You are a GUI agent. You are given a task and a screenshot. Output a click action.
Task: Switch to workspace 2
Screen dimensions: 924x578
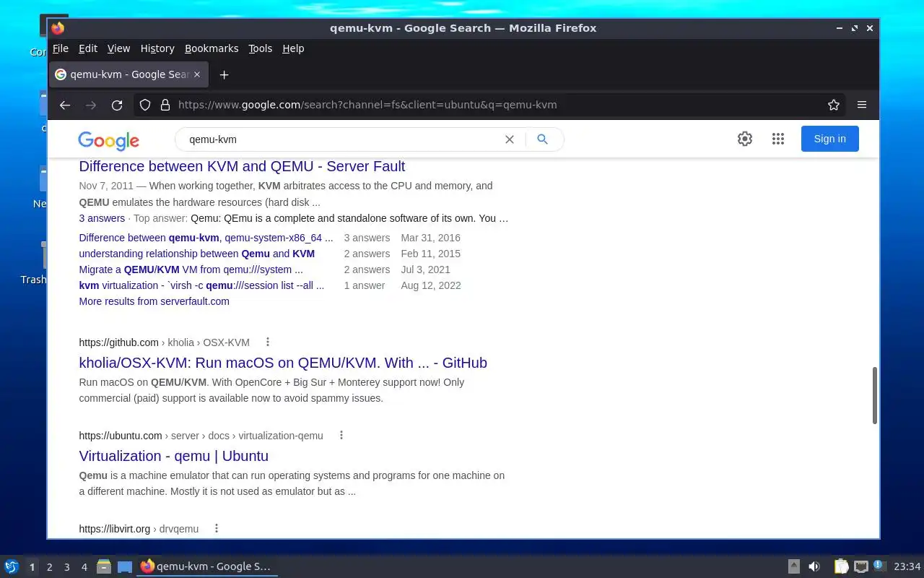[49, 567]
